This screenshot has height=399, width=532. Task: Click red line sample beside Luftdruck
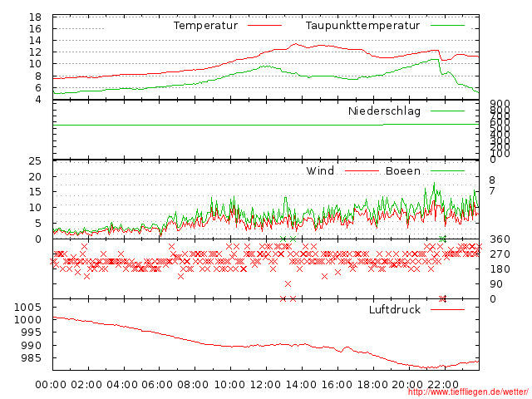pos(447,309)
